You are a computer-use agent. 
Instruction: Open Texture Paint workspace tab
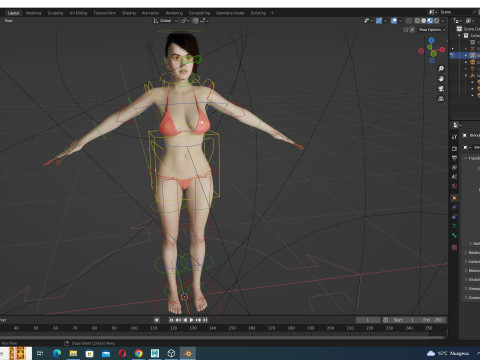pyautogui.click(x=104, y=13)
